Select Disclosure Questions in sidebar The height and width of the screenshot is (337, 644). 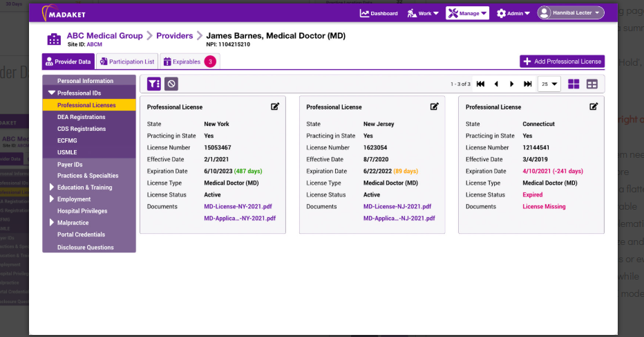[89, 247]
